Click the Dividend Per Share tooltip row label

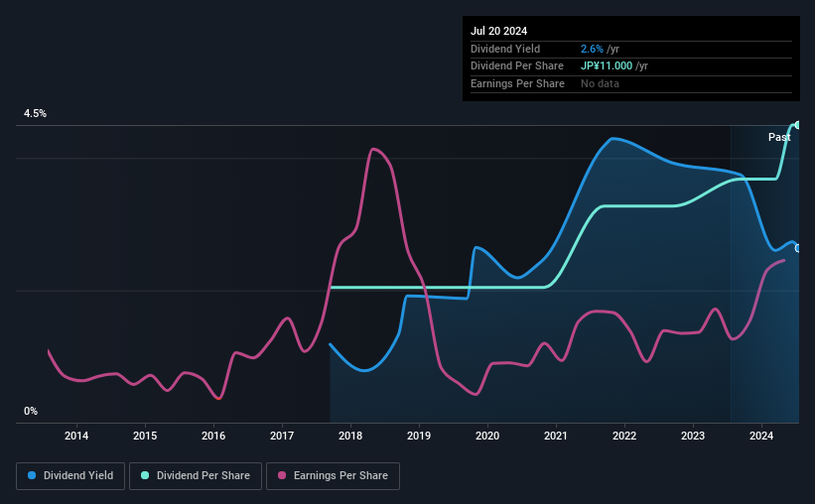(517, 66)
